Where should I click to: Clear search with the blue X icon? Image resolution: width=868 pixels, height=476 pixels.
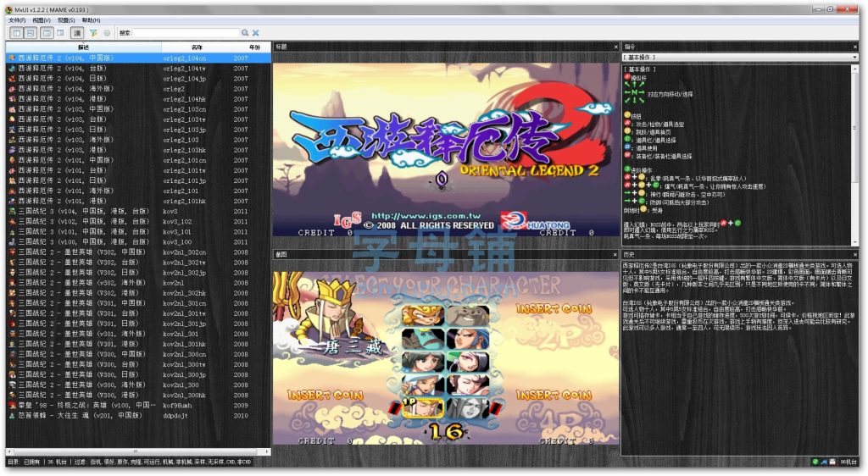click(x=256, y=33)
